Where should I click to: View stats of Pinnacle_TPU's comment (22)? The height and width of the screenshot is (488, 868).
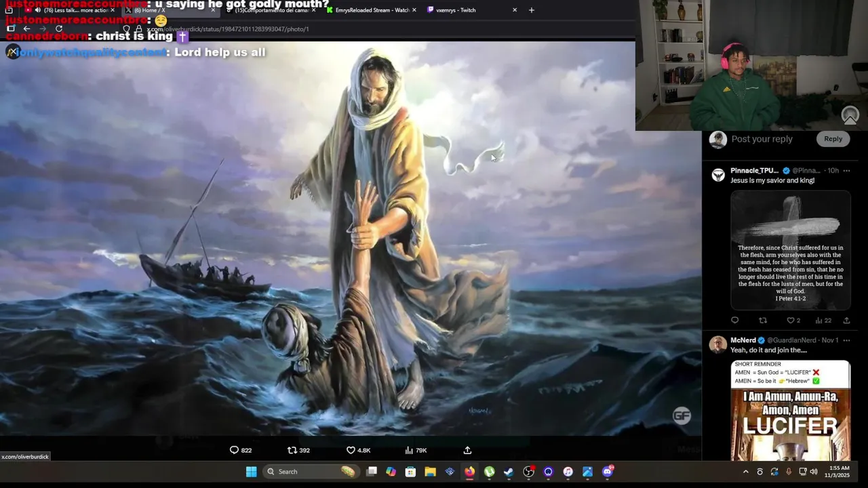click(823, 321)
